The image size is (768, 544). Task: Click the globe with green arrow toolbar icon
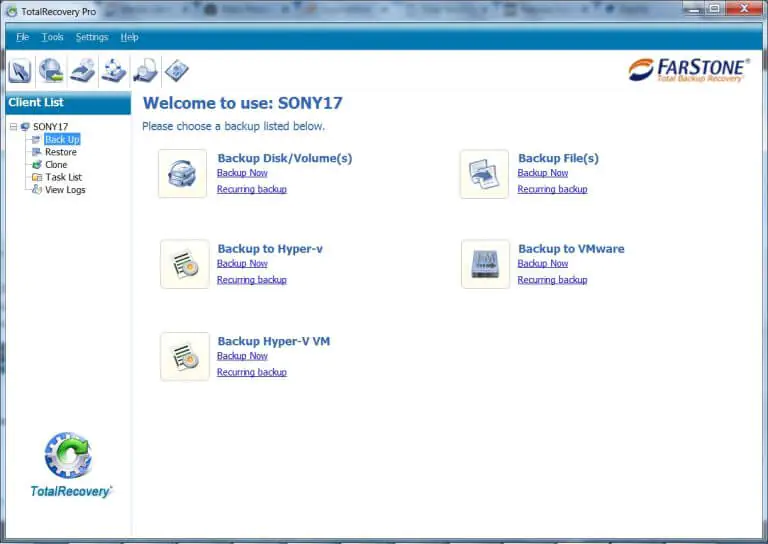coord(50,71)
